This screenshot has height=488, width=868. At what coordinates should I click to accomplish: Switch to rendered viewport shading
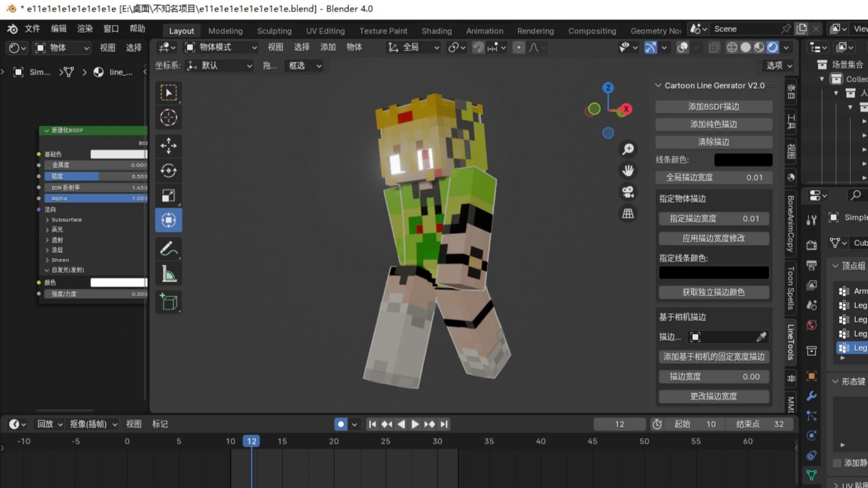[x=773, y=48]
